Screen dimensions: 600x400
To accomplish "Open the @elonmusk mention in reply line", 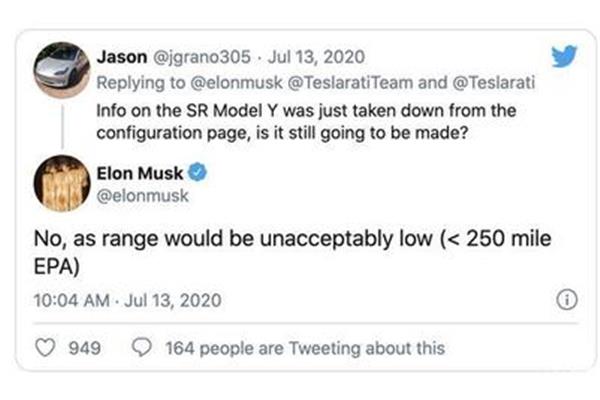I will click(x=236, y=83).
